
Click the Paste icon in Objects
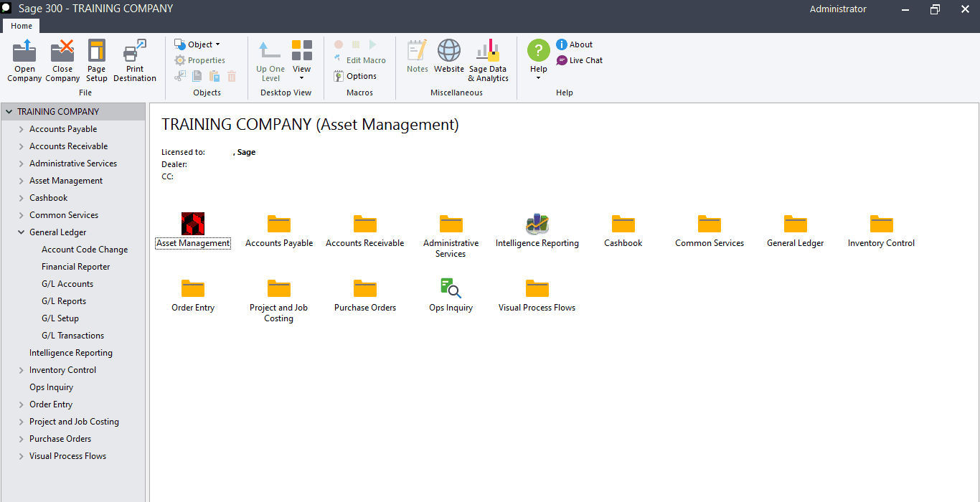tap(215, 76)
